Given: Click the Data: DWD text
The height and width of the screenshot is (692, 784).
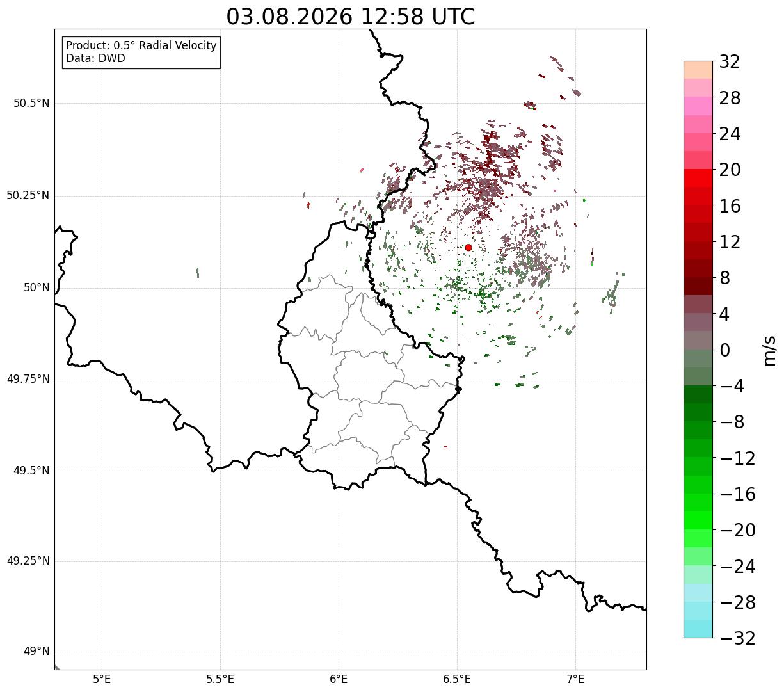Looking at the screenshot, I should coord(95,59).
